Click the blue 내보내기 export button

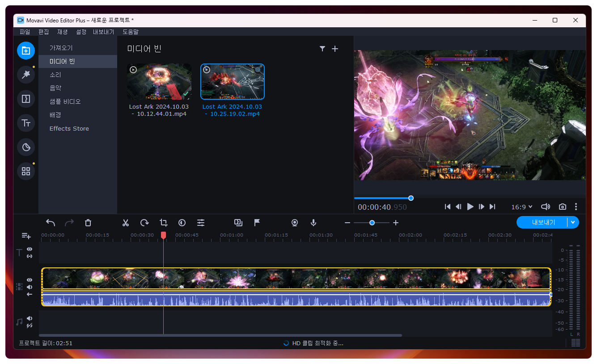[x=543, y=222]
